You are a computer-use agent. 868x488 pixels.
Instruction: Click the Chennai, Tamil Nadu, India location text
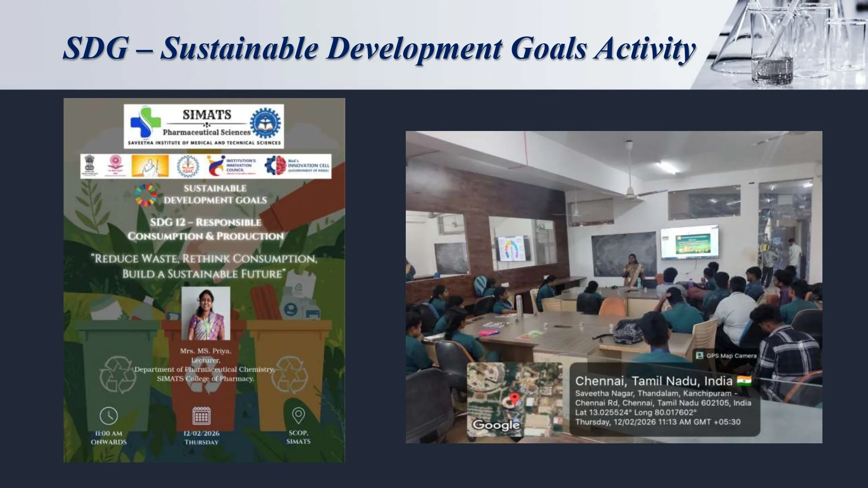(x=654, y=381)
